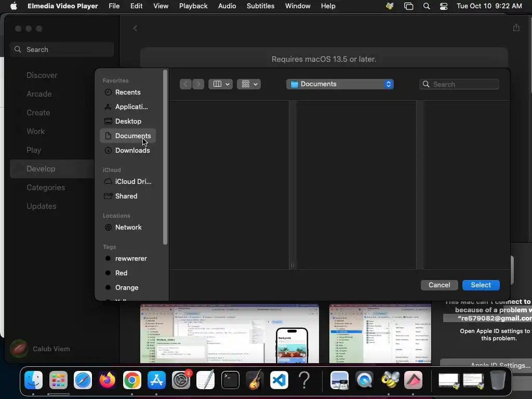Image resolution: width=532 pixels, height=399 pixels.
Task: Open the Window menu
Action: (298, 6)
